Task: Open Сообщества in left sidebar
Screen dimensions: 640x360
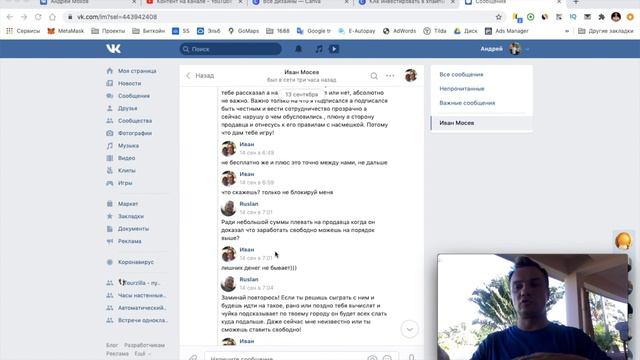Action: 135,121
